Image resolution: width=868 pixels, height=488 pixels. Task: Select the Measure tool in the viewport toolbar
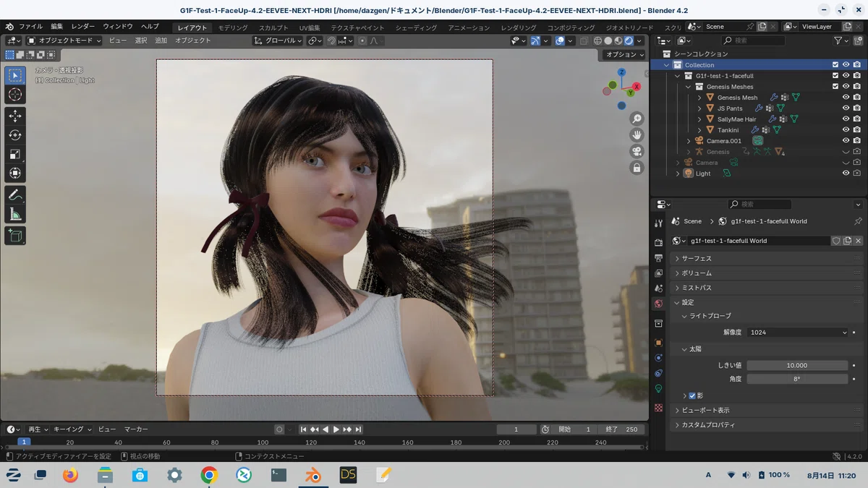(x=15, y=214)
